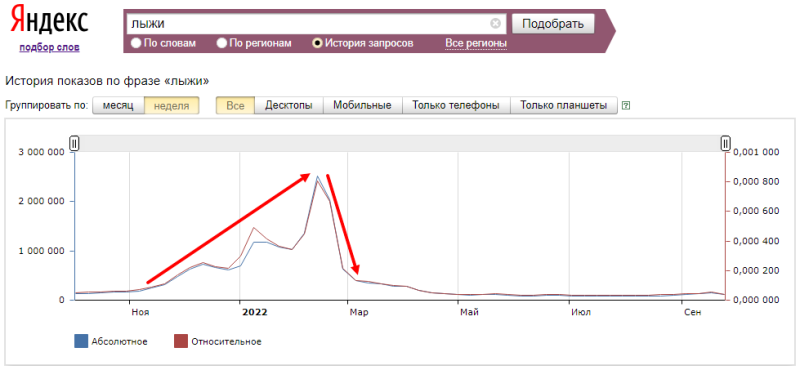Click the Подобрать button
800x370 pixels.
click(553, 23)
